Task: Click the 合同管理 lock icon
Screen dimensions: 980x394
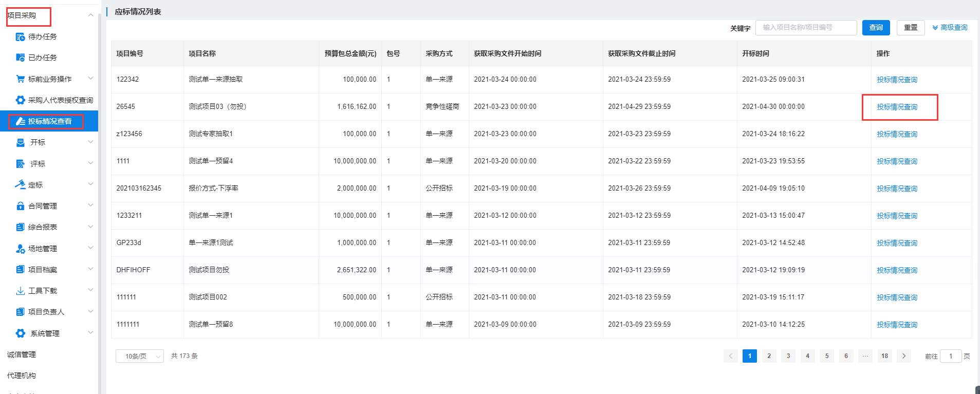Action: pyautogui.click(x=20, y=206)
